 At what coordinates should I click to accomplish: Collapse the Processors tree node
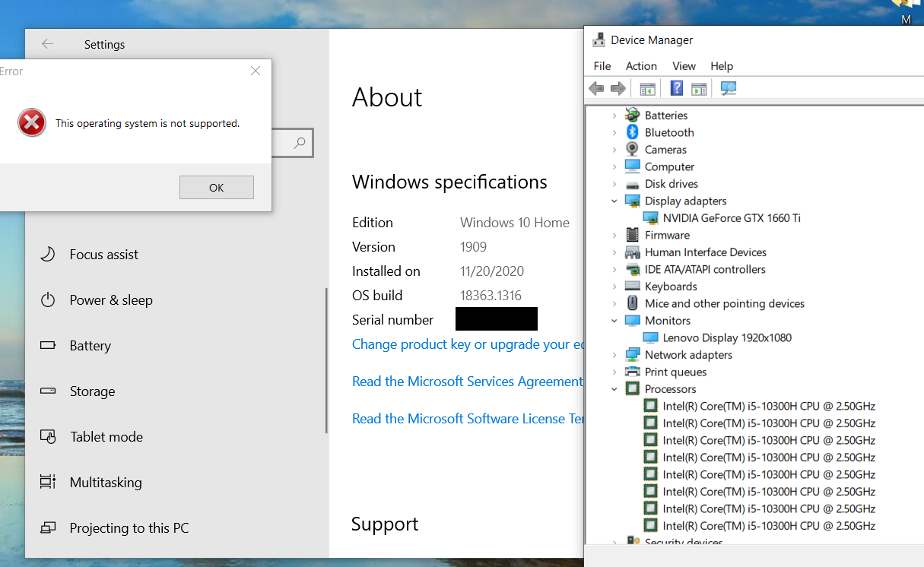614,389
